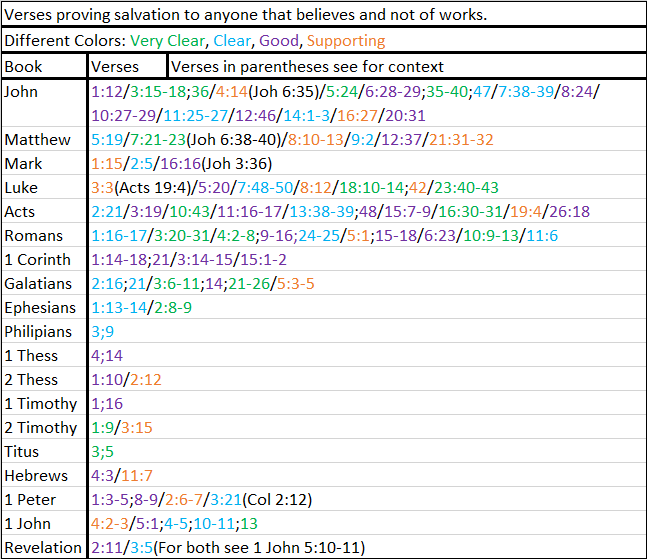Click Titus verse '3;5'
647x559 pixels.
point(102,451)
